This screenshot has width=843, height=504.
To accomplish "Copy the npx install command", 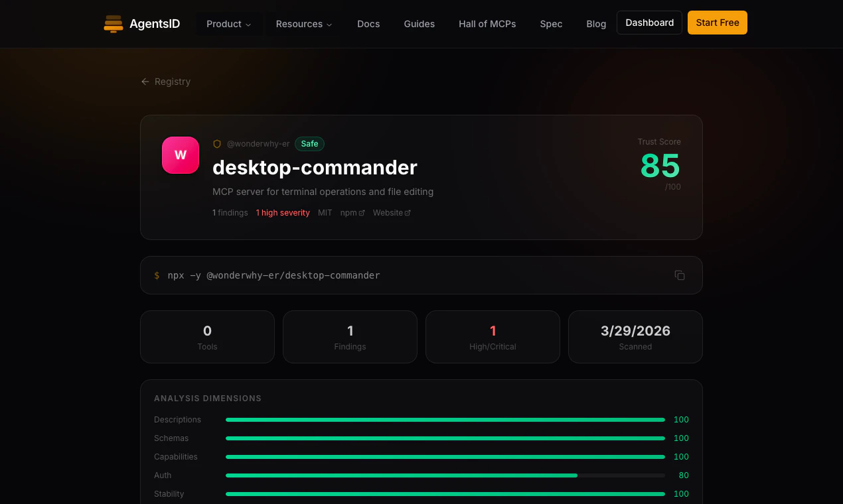I will point(679,275).
